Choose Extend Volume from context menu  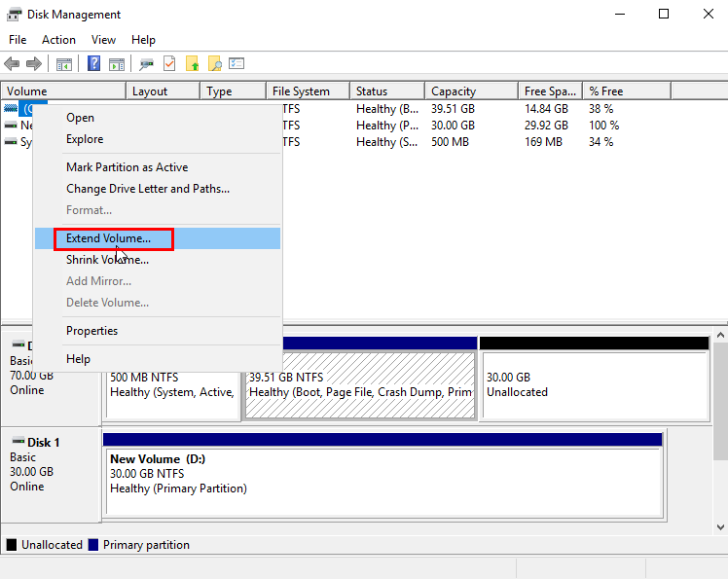coord(158,238)
